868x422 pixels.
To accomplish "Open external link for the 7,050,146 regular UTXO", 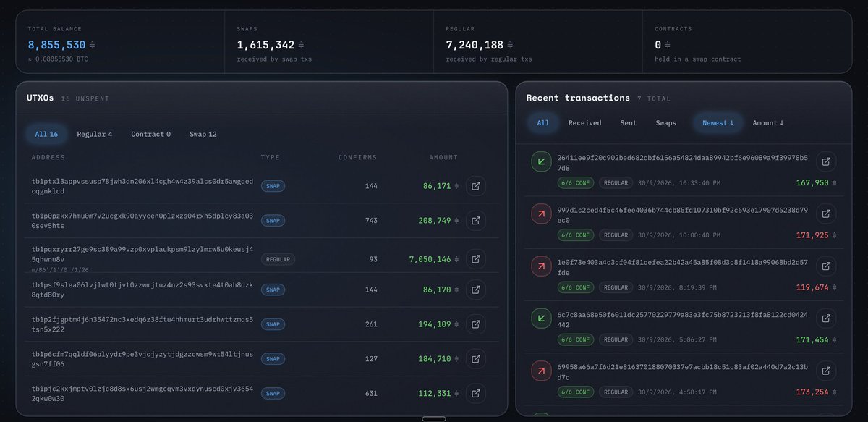I will pyautogui.click(x=476, y=258).
